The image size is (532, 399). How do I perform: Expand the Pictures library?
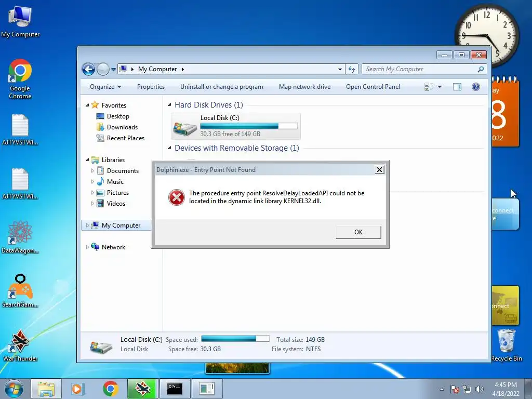(x=92, y=192)
